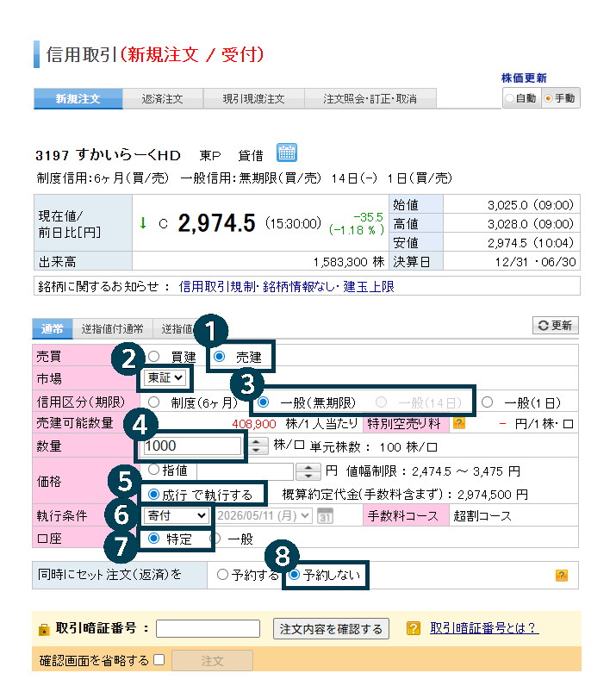The width and height of the screenshot is (616, 698).
Task: Click the help icon next to 特別空売り料
Action: click(459, 423)
